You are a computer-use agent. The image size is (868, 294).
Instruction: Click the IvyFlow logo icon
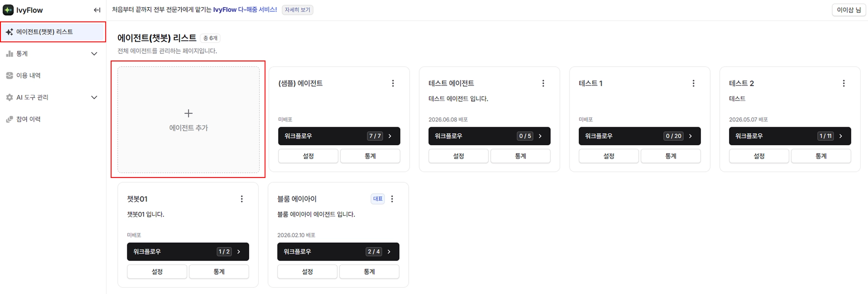pos(8,10)
